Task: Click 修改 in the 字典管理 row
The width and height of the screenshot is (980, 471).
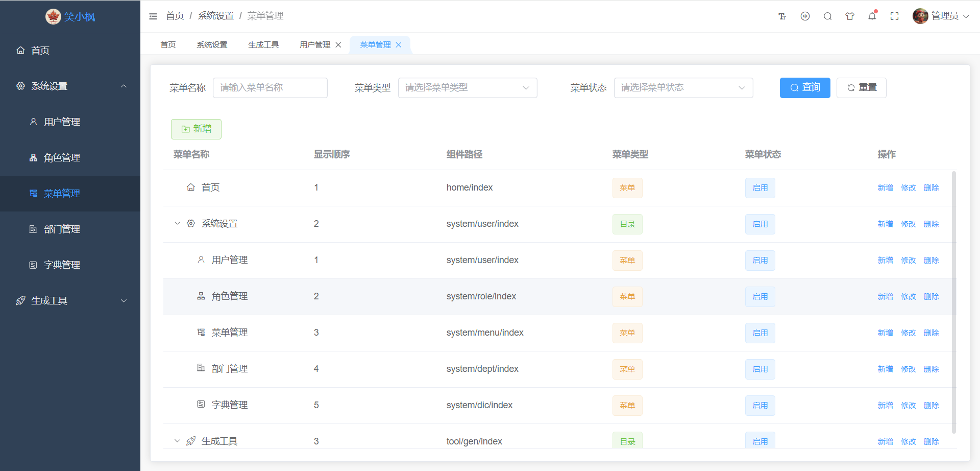Action: coord(908,406)
